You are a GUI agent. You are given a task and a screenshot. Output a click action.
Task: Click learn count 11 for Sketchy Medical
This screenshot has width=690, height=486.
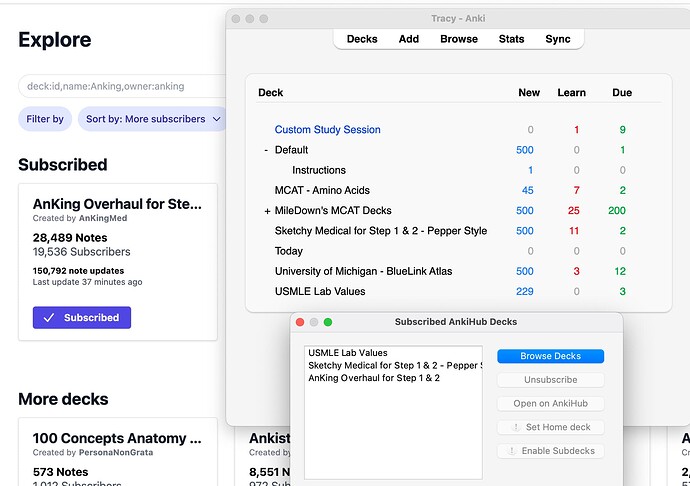574,231
